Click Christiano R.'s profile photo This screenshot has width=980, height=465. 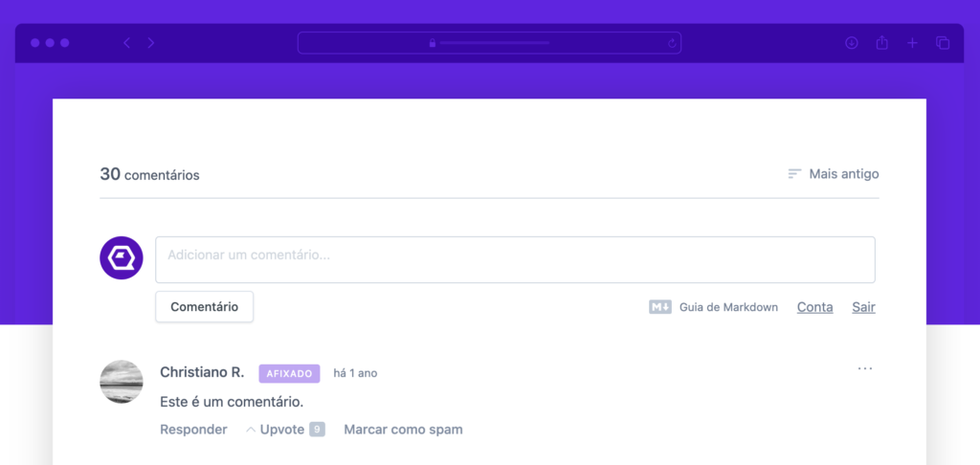122,382
